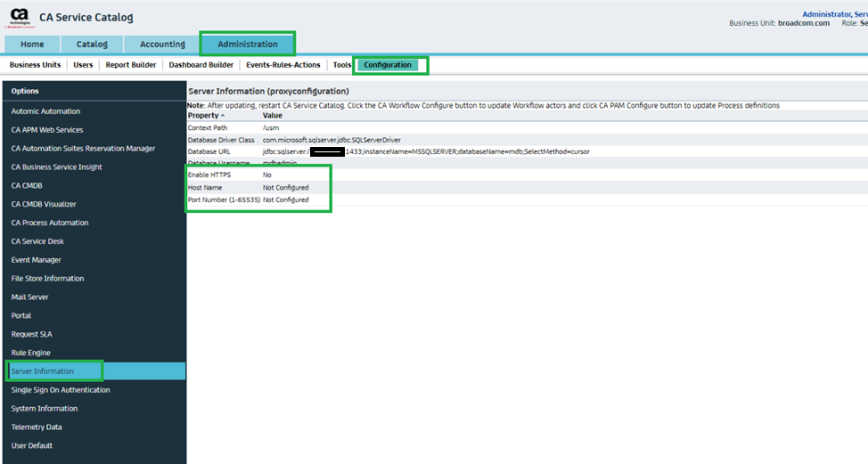The height and width of the screenshot is (464, 868).
Task: Select System Information option
Action: click(45, 409)
